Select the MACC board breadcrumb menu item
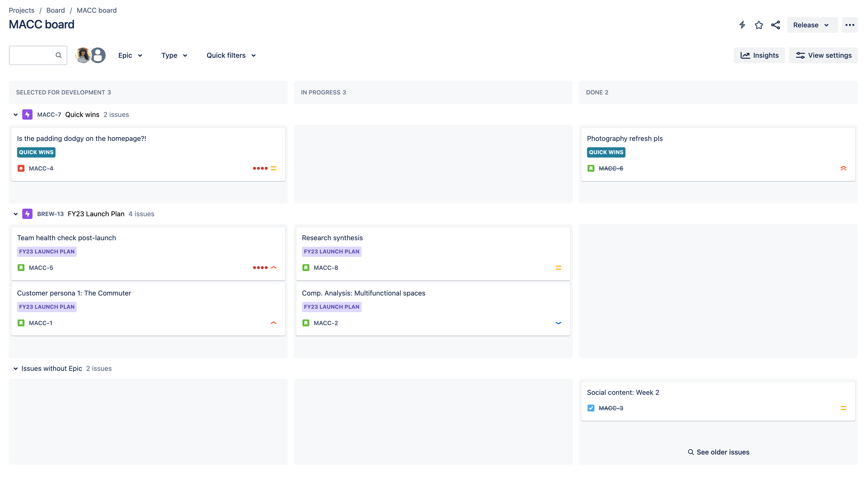Viewport: 868px width, 478px height. click(96, 10)
